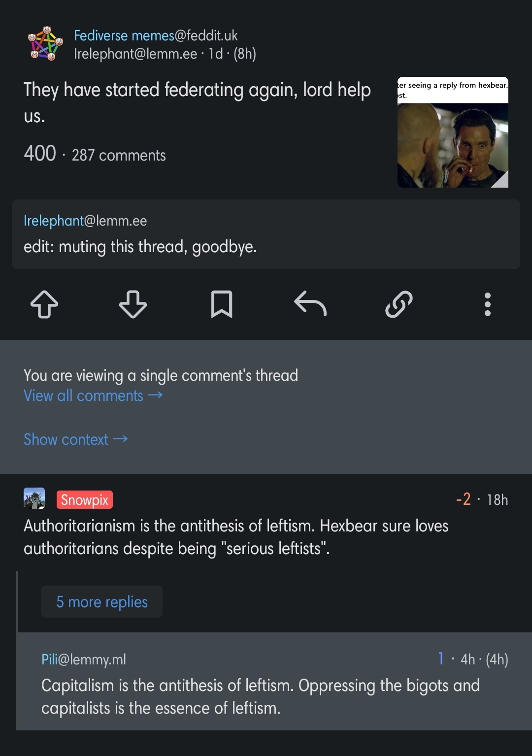The width and height of the screenshot is (532, 756).
Task: Downvote the post with down arrow icon
Action: [x=133, y=304]
